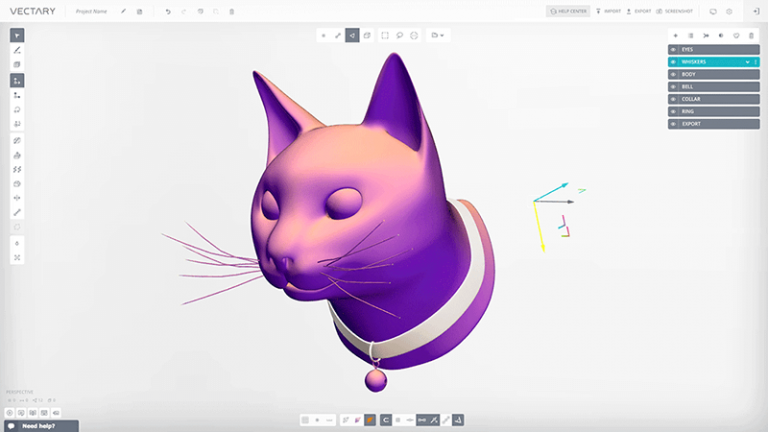Open settings gear in top bar

point(729,12)
